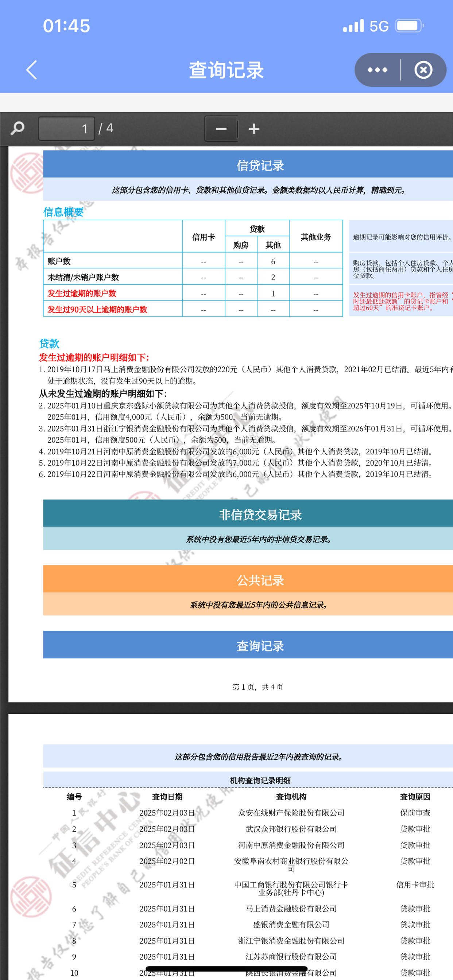Select the 购房 column header
This screenshot has height=980, width=453.
(x=241, y=245)
